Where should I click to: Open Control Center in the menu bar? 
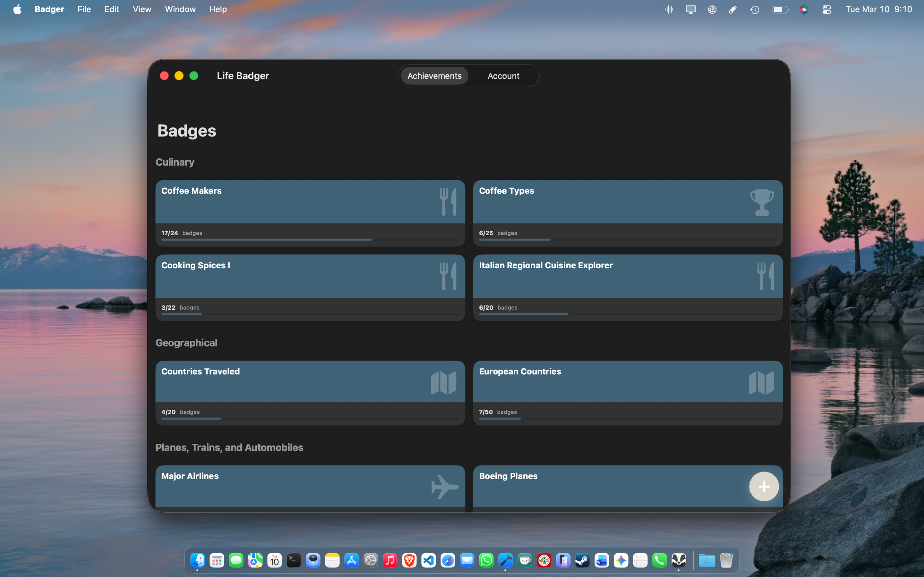tap(826, 9)
